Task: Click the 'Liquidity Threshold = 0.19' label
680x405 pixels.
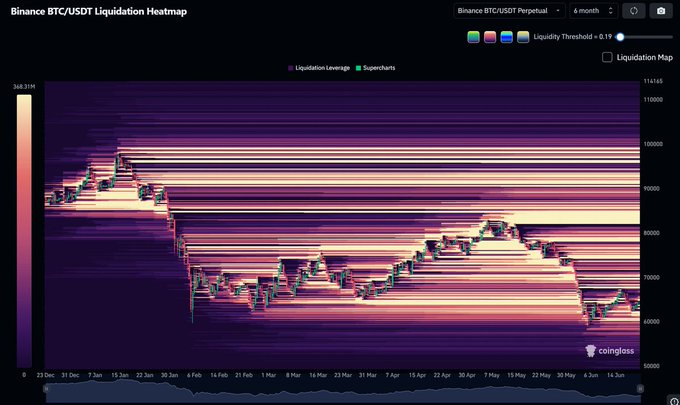Action: 572,37
